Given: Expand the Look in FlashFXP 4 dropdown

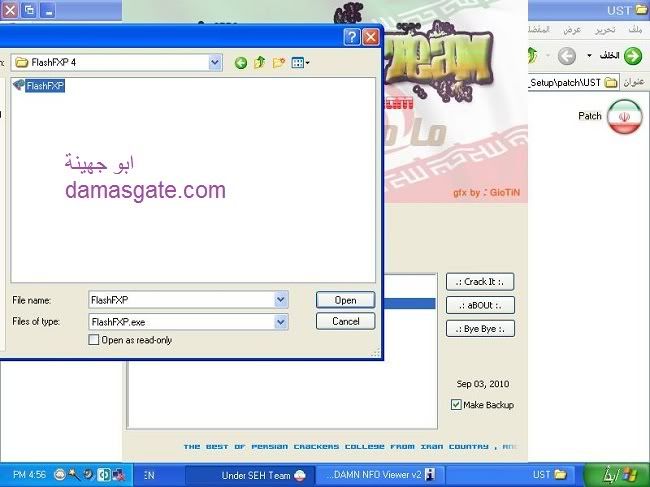Looking at the screenshot, I should pyautogui.click(x=215, y=63).
